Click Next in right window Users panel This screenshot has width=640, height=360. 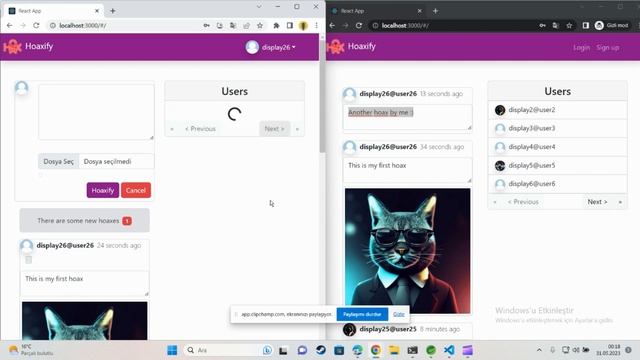click(597, 202)
